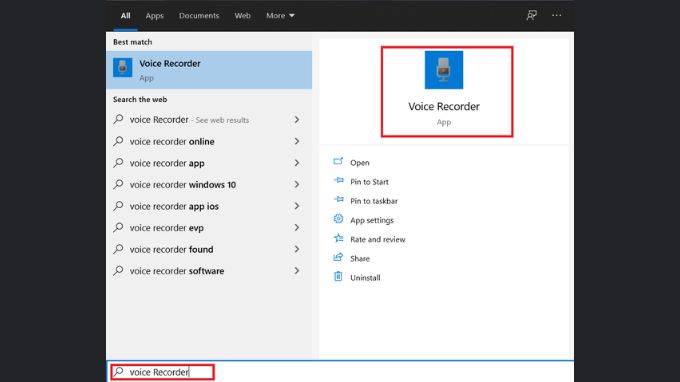Select the All tab
Image resolution: width=680 pixels, height=382 pixels.
[125, 16]
